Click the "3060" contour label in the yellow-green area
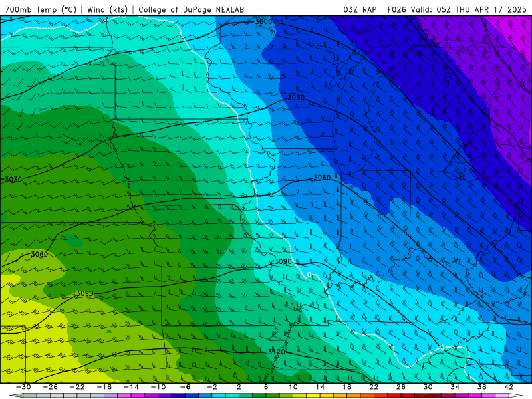The width and height of the screenshot is (532, 399). pos(39,254)
